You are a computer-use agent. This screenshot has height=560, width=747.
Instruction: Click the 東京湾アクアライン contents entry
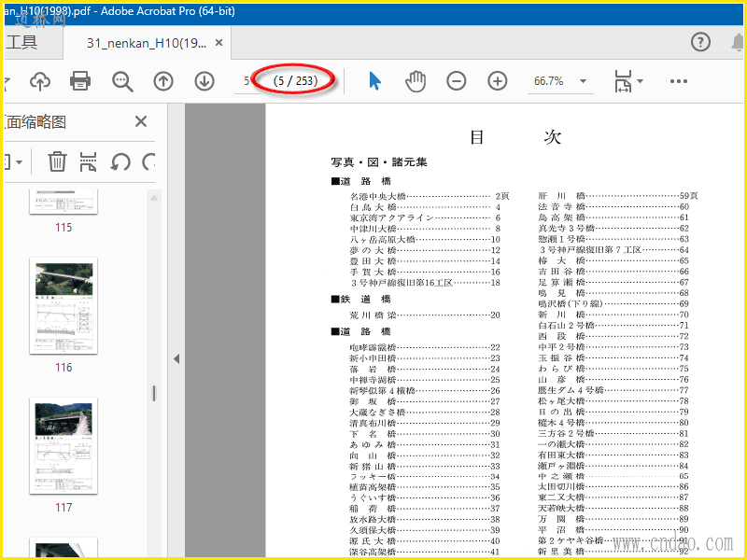(x=425, y=218)
